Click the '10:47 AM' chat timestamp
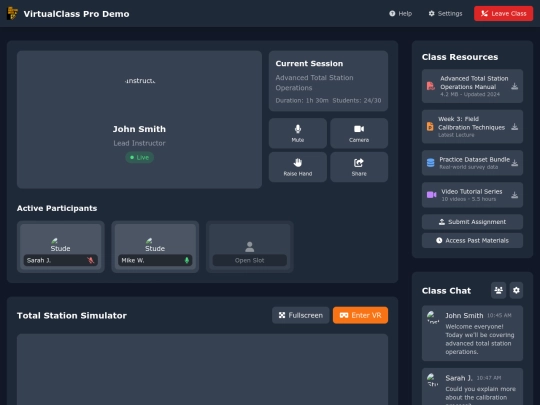Image resolution: width=540 pixels, height=405 pixels. 489,378
